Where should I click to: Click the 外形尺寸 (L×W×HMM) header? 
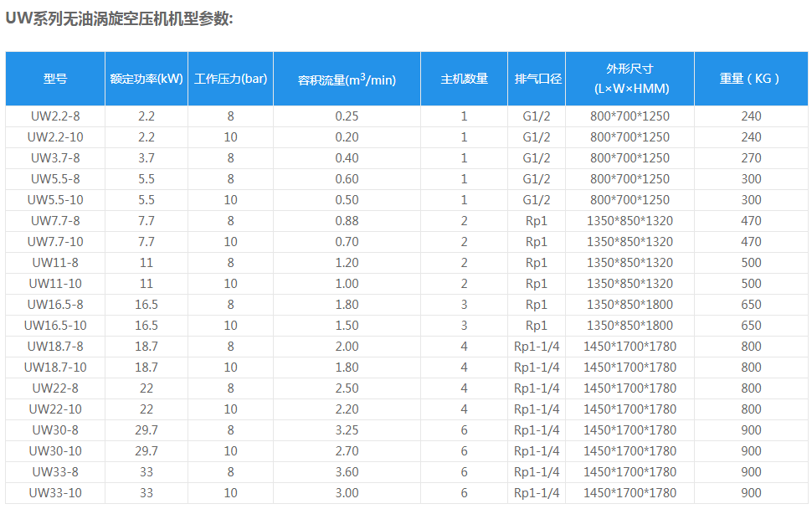(630, 79)
